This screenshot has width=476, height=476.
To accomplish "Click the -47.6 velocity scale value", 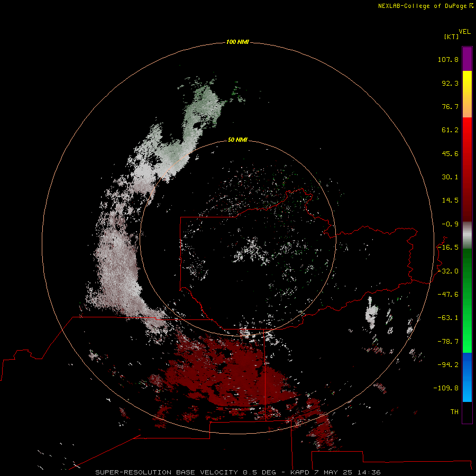I will pyautogui.click(x=448, y=295).
